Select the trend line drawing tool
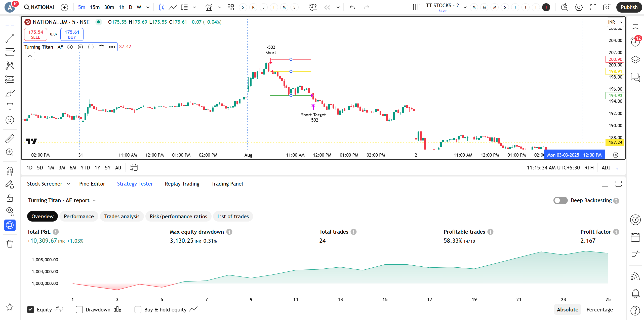 tap(10, 39)
